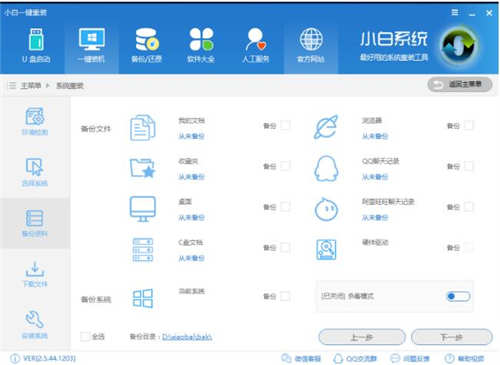Image resolution: width=500 pixels, height=365 pixels.
Task: Toggle the 杀毒模式 switch
Action: (x=458, y=296)
